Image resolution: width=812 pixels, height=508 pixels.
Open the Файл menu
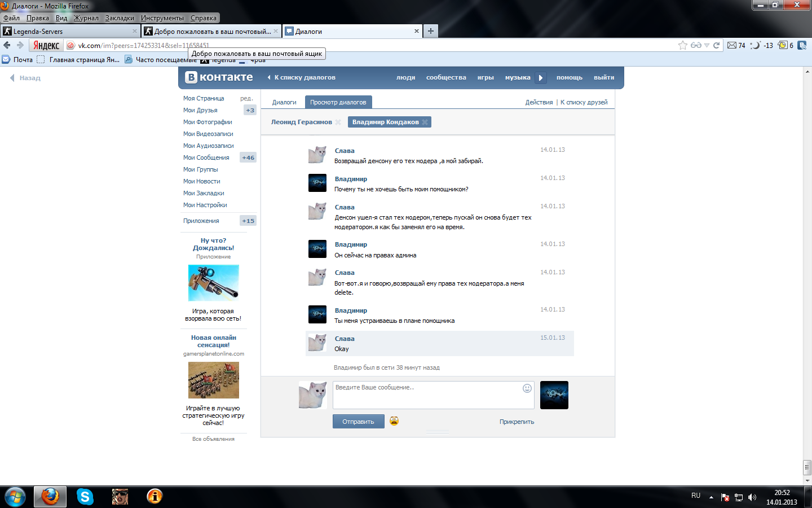point(11,18)
